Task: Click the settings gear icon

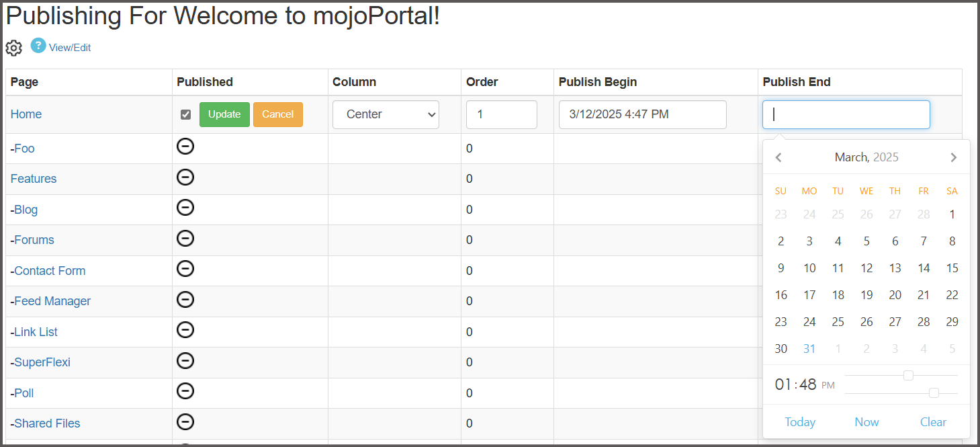Action: (14, 48)
